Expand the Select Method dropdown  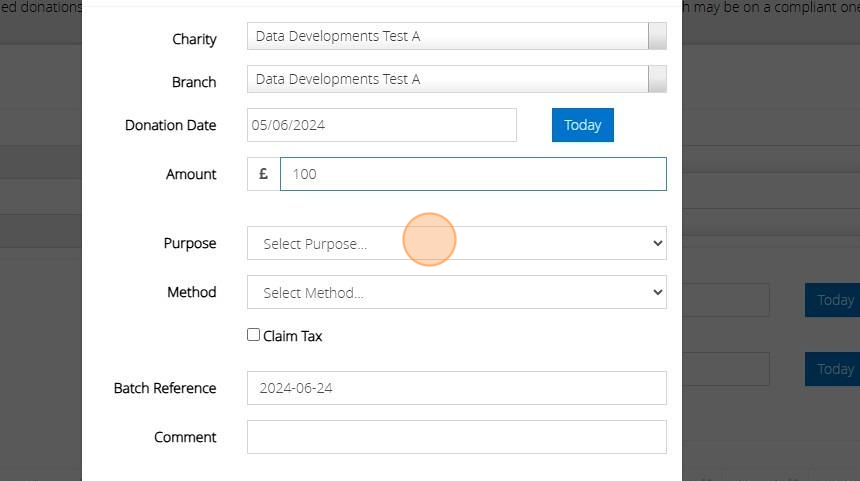[456, 292]
